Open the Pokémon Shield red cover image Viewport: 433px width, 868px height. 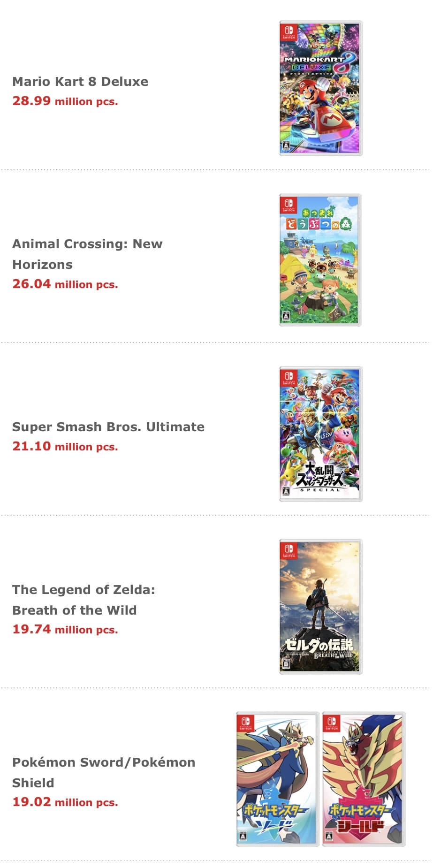363,779
